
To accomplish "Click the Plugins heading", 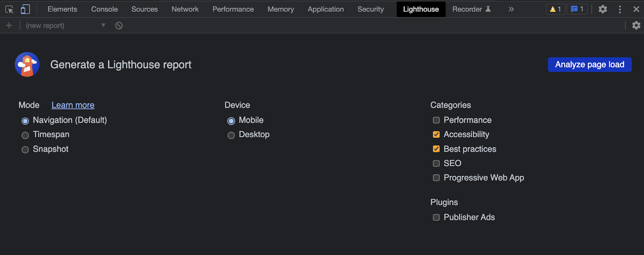I will coord(444,202).
